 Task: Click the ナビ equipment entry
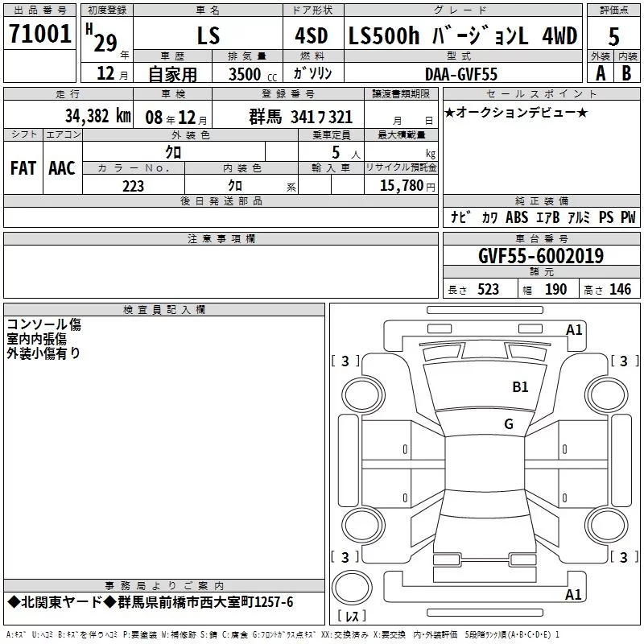[x=460, y=217]
